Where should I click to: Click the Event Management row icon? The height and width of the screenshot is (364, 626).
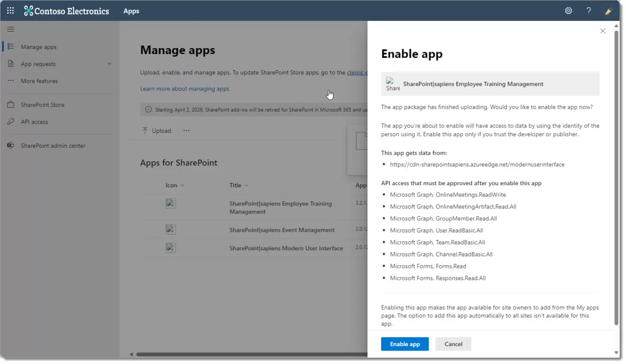pyautogui.click(x=170, y=230)
